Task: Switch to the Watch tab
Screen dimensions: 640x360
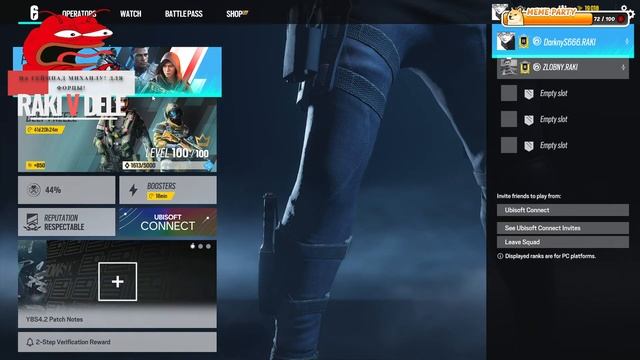Action: (x=131, y=14)
